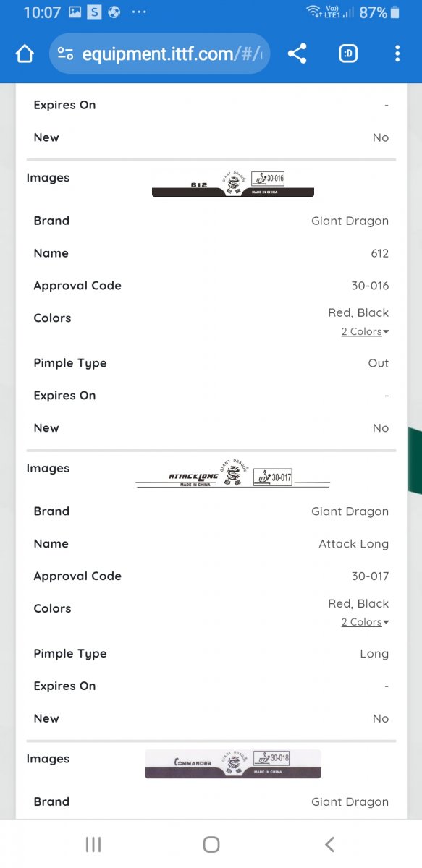Tap the Android back navigation arrow
Image resolution: width=422 pixels, height=868 pixels.
[x=329, y=844]
